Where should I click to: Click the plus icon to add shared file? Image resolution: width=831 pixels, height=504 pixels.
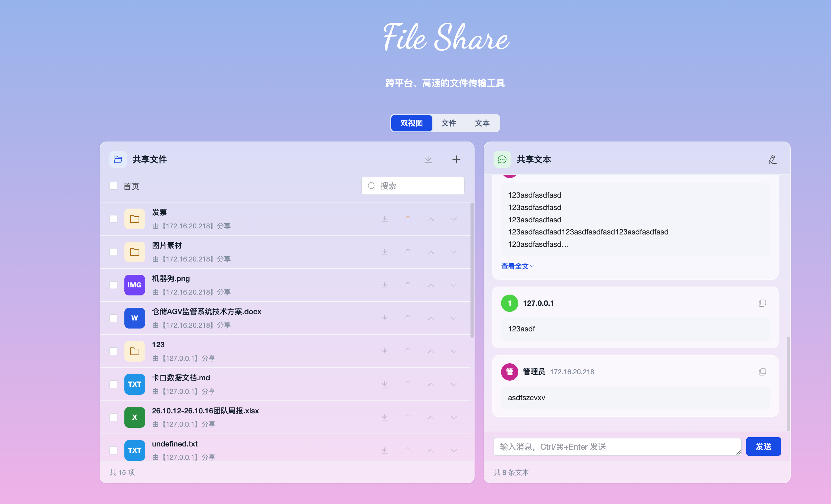(x=456, y=159)
